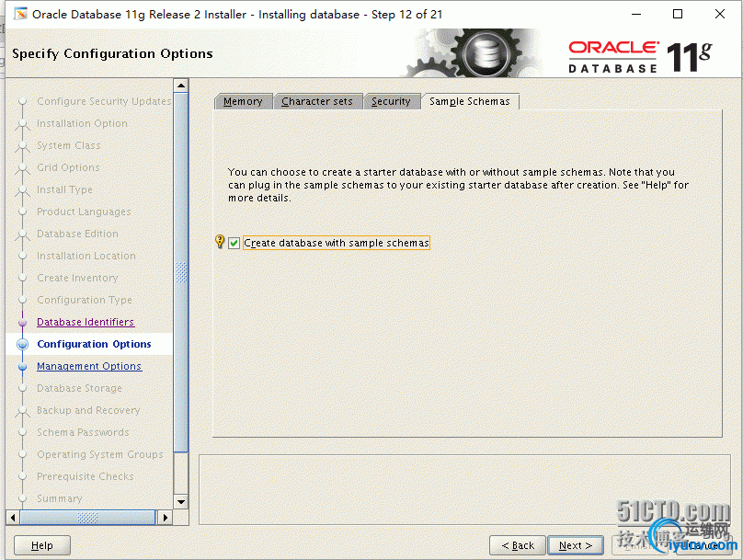Click the 'Configuration Type' step text
Viewport: 743px width, 560px height.
point(85,300)
